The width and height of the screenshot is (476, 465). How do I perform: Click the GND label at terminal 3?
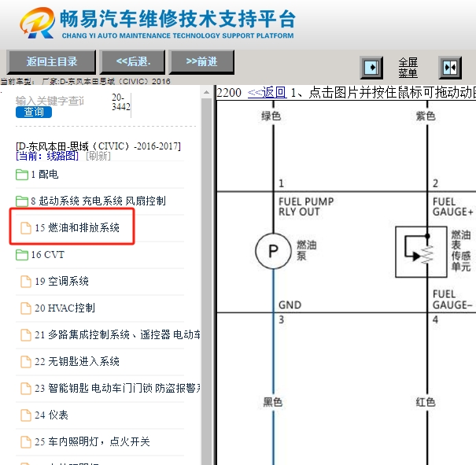point(290,304)
